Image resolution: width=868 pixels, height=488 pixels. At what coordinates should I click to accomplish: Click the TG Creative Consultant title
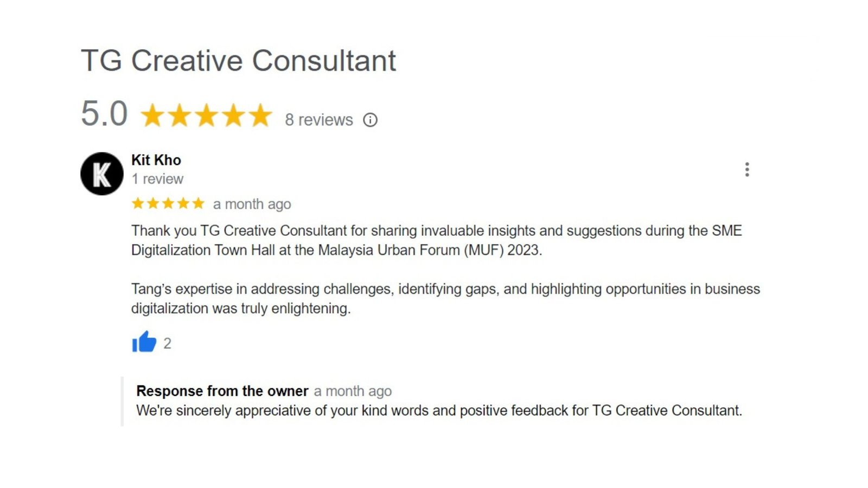[x=239, y=60]
